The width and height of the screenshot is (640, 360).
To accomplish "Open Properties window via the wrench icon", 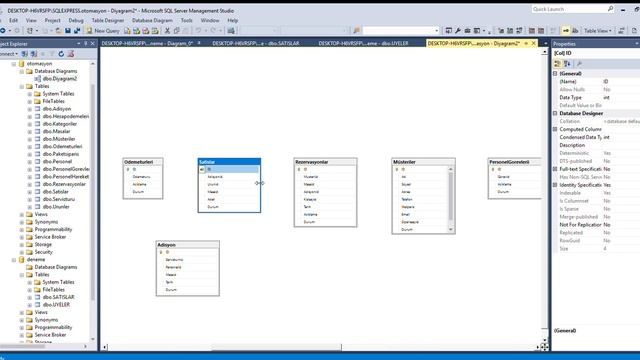I will coord(458,31).
